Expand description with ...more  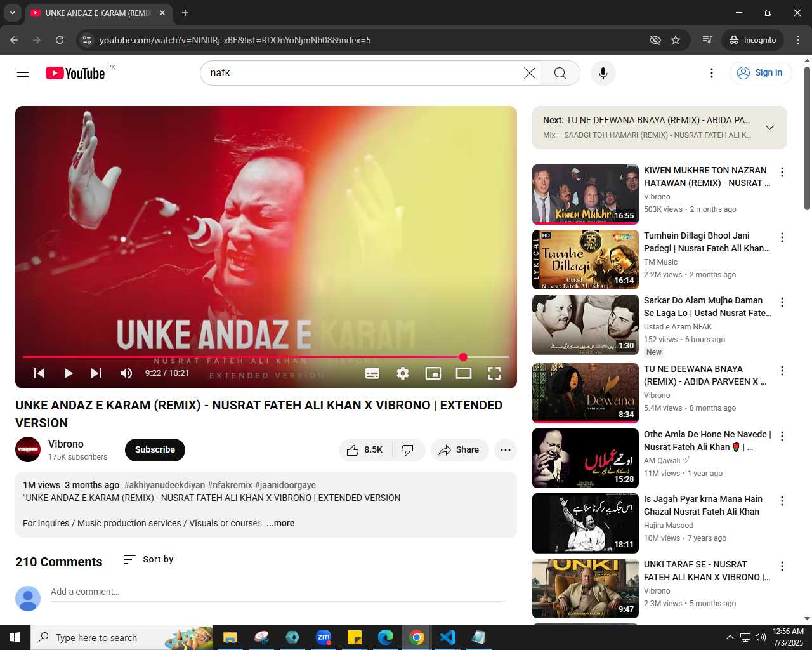(x=280, y=523)
